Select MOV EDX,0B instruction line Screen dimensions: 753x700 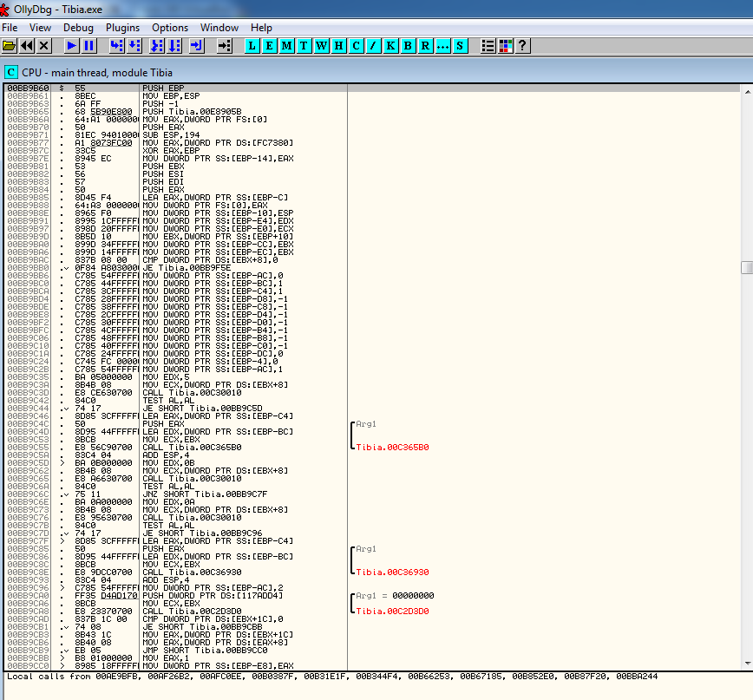point(168,463)
